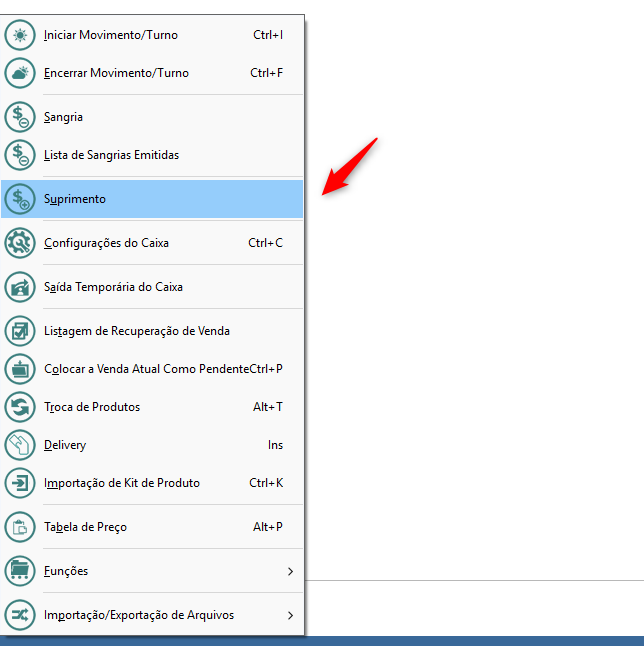This screenshot has width=644, height=646.
Task: Click the Encerrar Movimento/Turno menu label
Action: click(116, 73)
